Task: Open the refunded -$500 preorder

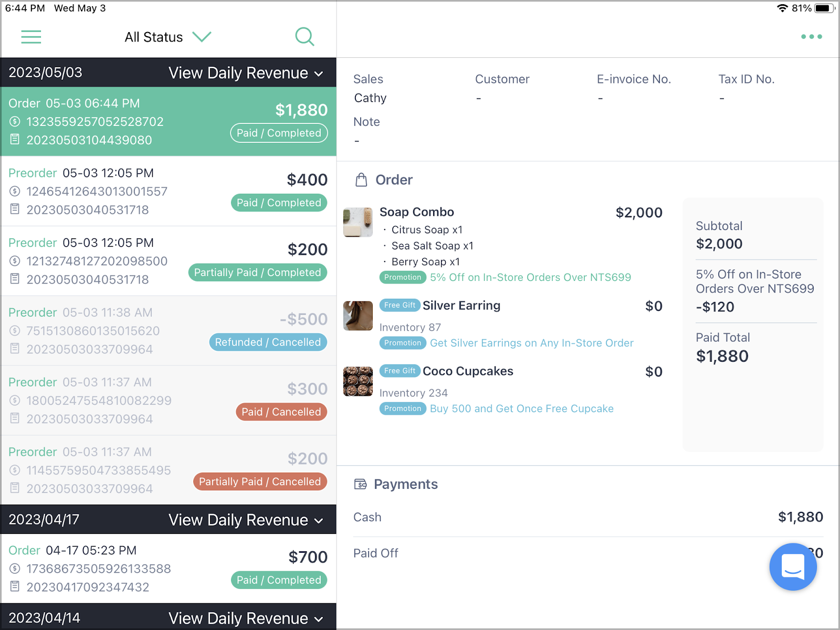Action: click(169, 331)
